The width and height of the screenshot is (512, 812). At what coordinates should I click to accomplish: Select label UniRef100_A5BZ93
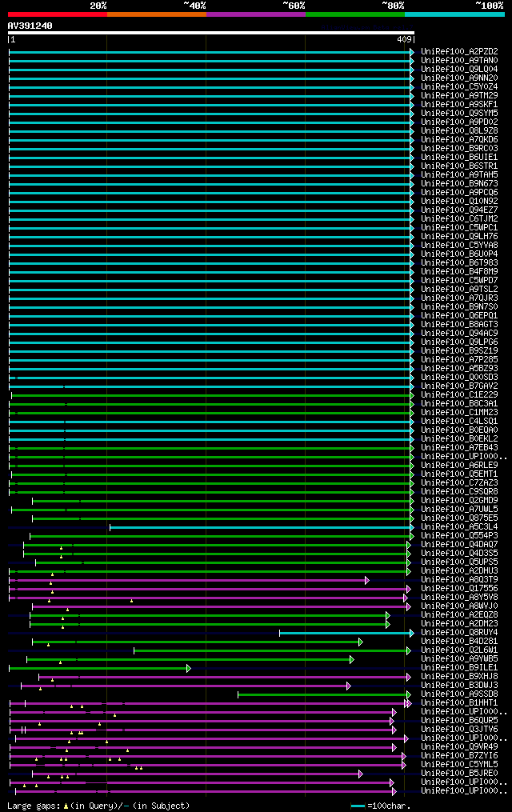459,369
